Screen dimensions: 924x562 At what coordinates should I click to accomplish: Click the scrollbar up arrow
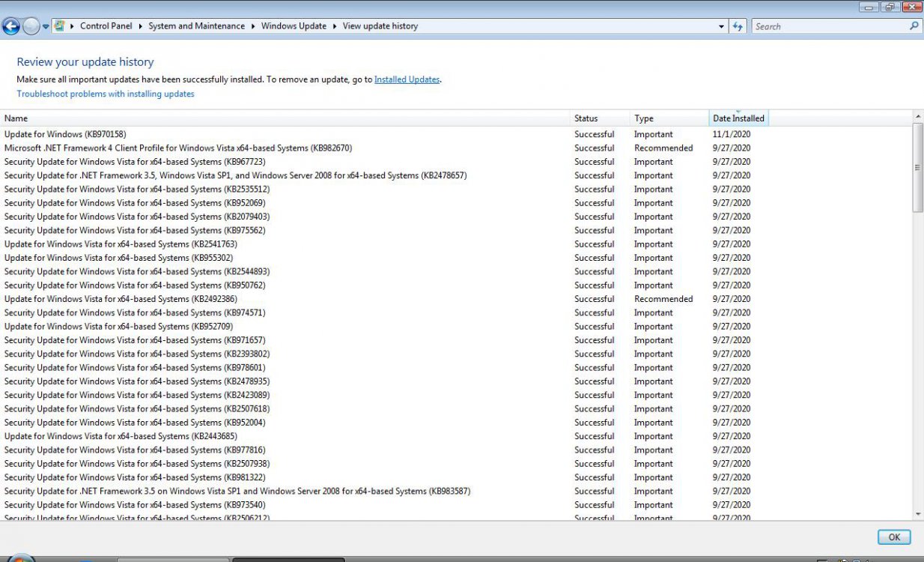click(918, 117)
